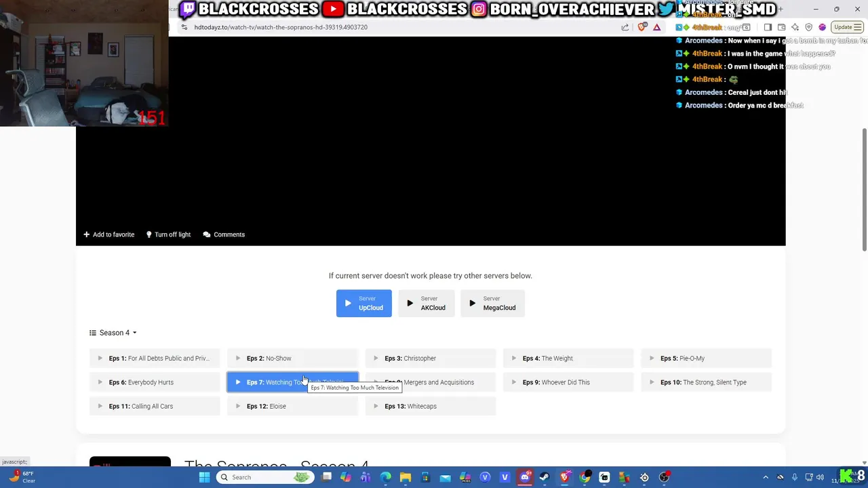Expand the Season 4 dropdown
This screenshot has height=488, width=868.
(113, 333)
